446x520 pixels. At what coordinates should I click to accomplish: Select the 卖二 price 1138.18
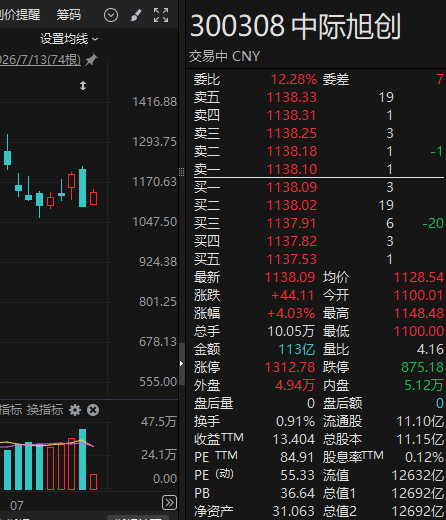click(x=292, y=151)
